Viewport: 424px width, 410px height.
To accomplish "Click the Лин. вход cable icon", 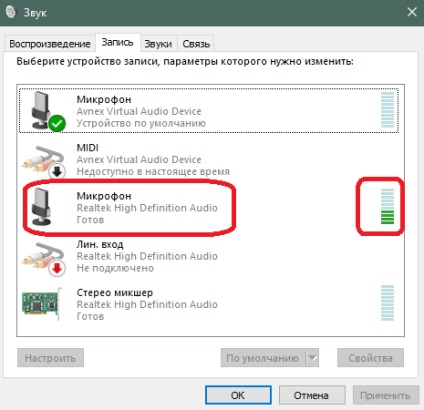I will (x=43, y=256).
